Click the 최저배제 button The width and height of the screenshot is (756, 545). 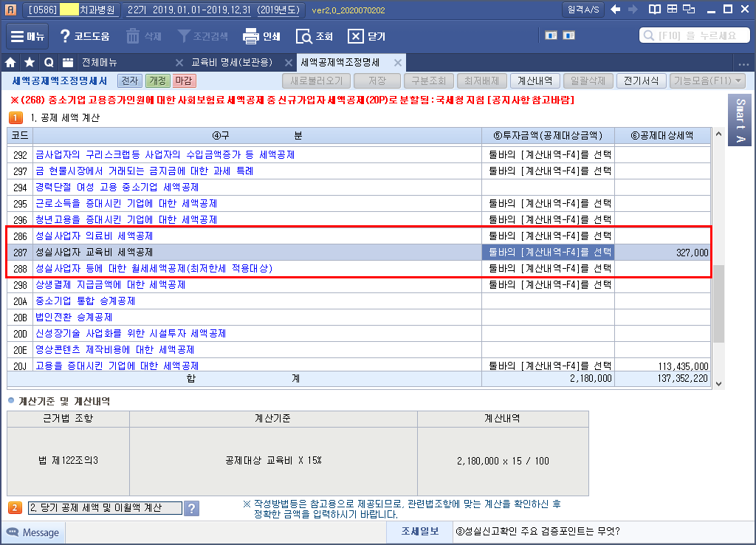[x=481, y=80]
